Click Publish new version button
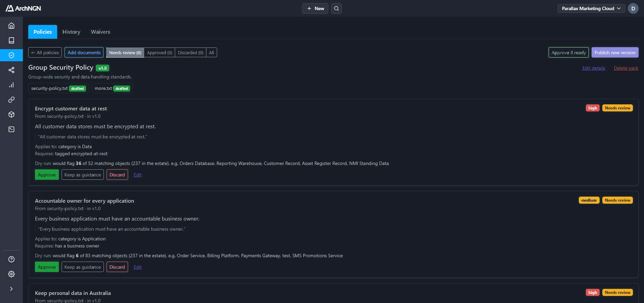The width and height of the screenshot is (644, 303). pyautogui.click(x=615, y=53)
